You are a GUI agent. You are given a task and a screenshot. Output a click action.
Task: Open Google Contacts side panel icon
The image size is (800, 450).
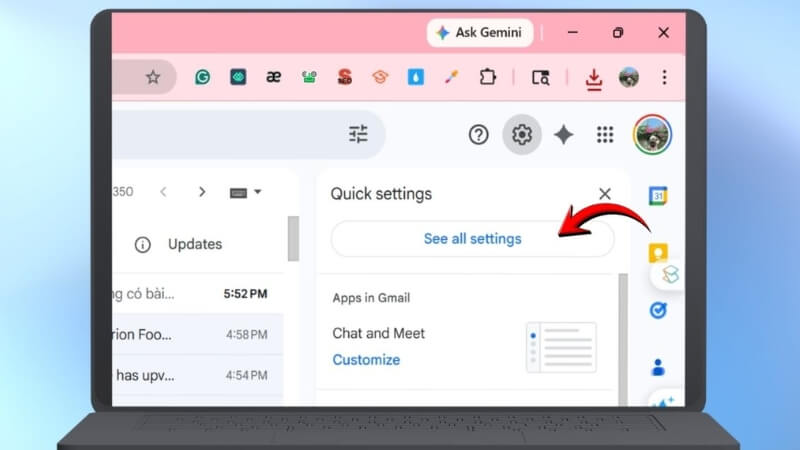tap(658, 367)
